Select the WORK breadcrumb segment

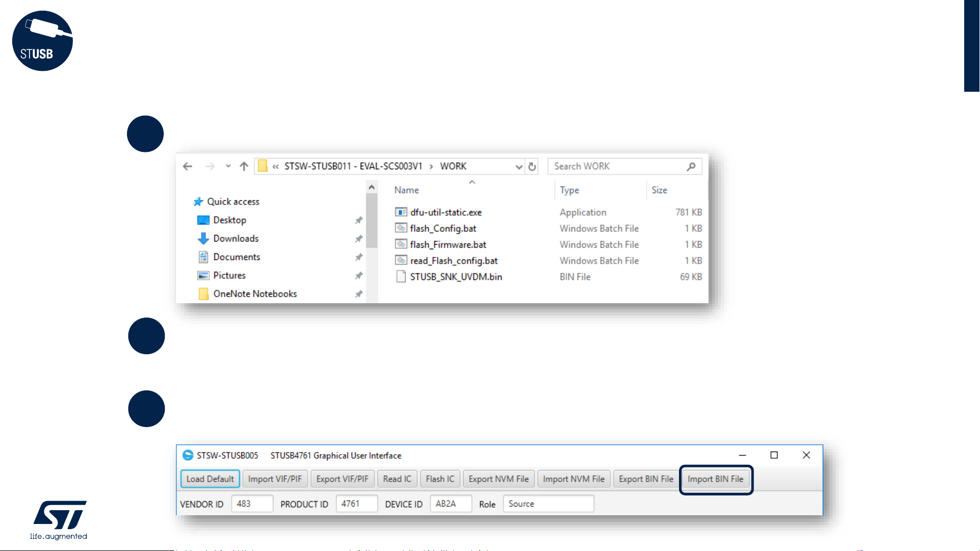point(453,166)
